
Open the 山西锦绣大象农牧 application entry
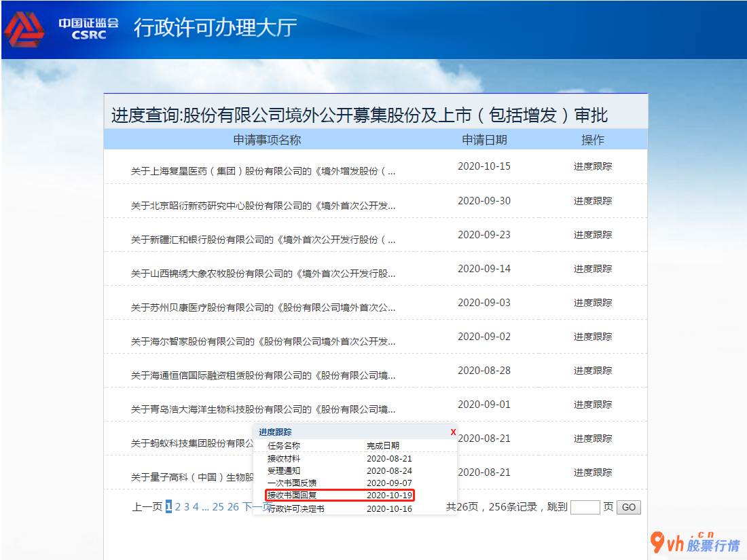coord(263,274)
